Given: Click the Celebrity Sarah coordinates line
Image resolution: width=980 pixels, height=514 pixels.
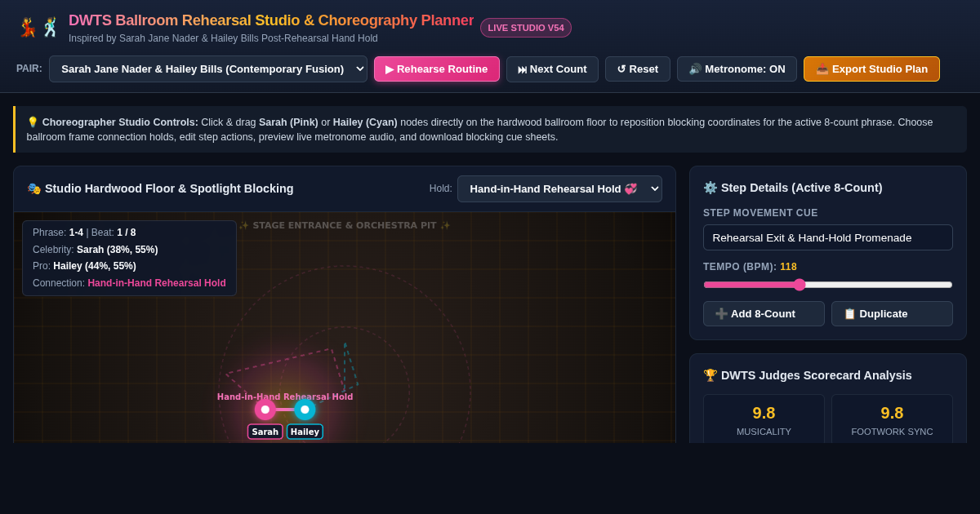Looking at the screenshot, I should pyautogui.click(x=96, y=250).
